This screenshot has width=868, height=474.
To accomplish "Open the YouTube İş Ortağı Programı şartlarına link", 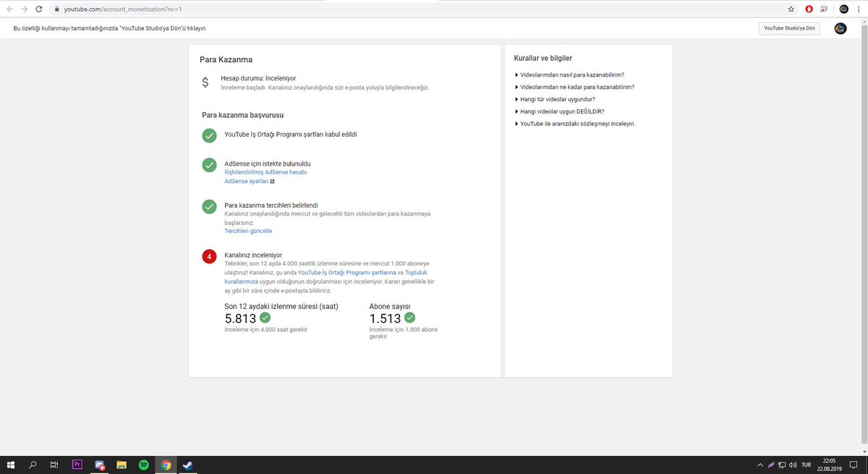I will (x=346, y=273).
